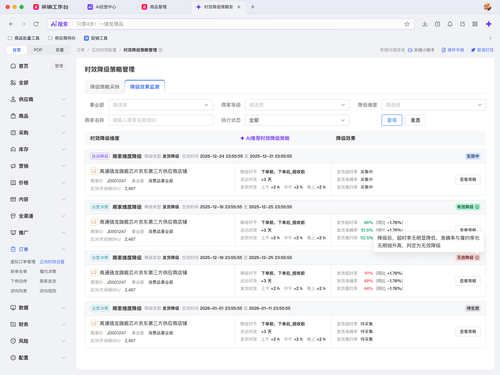Click the purple AI sparkle icon in the toolbar
The width and height of the screenshot is (500, 375).
489,24
